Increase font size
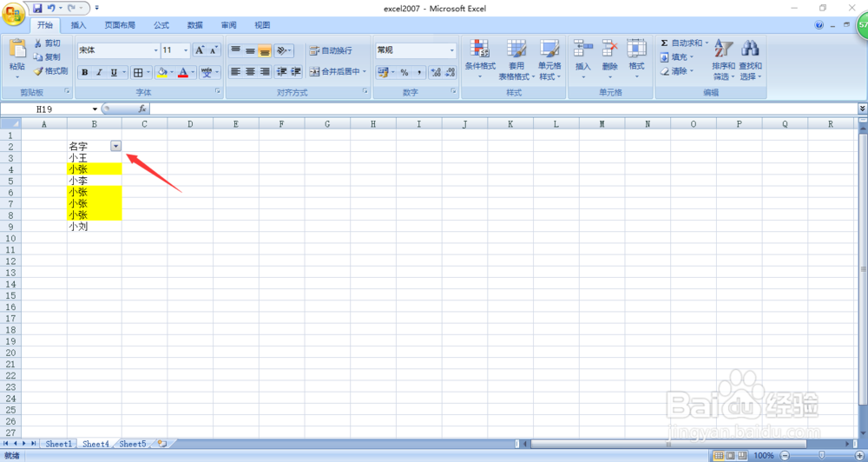Screen dimensions: 868x462 pyautogui.click(x=200, y=50)
